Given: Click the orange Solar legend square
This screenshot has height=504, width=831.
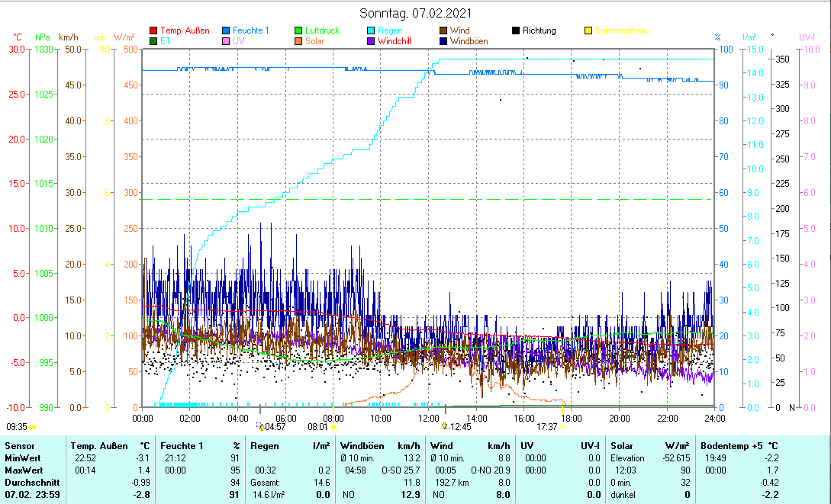Looking at the screenshot, I should click(x=299, y=41).
